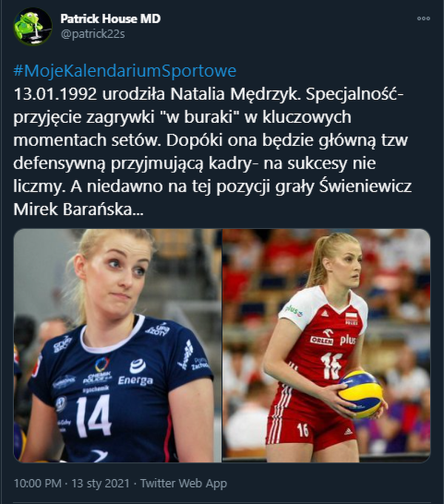444x504 pixels.
Task: Open Patrick House MD profile name
Action: pyautogui.click(x=110, y=19)
